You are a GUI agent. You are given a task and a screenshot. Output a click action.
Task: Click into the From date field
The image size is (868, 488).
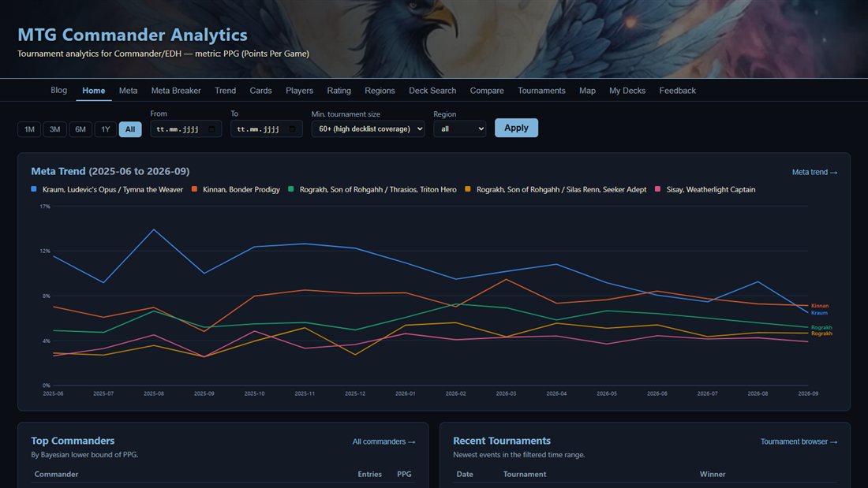point(186,129)
